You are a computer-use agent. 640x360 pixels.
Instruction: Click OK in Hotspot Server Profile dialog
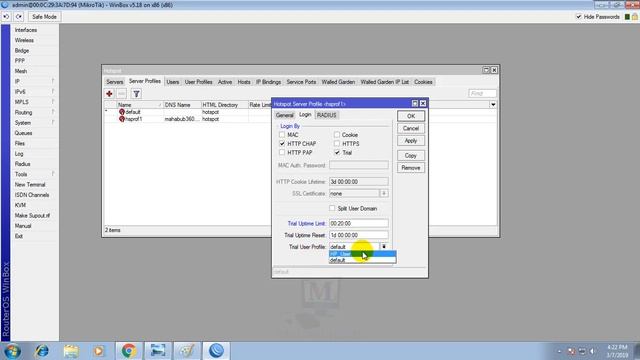(411, 116)
